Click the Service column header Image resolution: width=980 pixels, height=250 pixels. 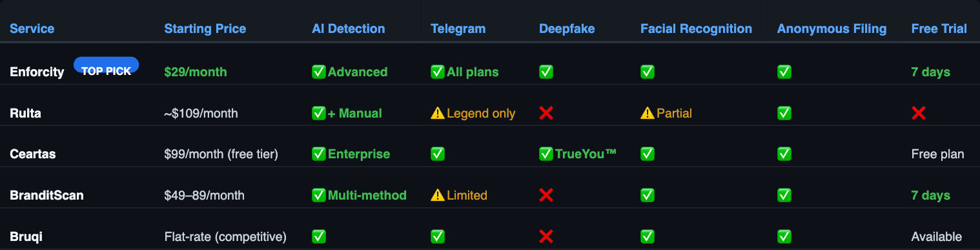coord(32,28)
